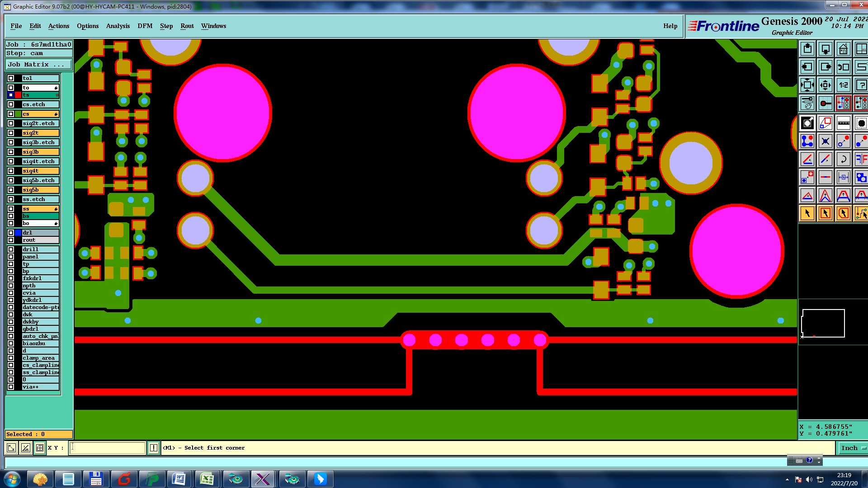868x488 pixels.
Task: Click the ruler measure tool icon
Action: pyautogui.click(x=843, y=123)
